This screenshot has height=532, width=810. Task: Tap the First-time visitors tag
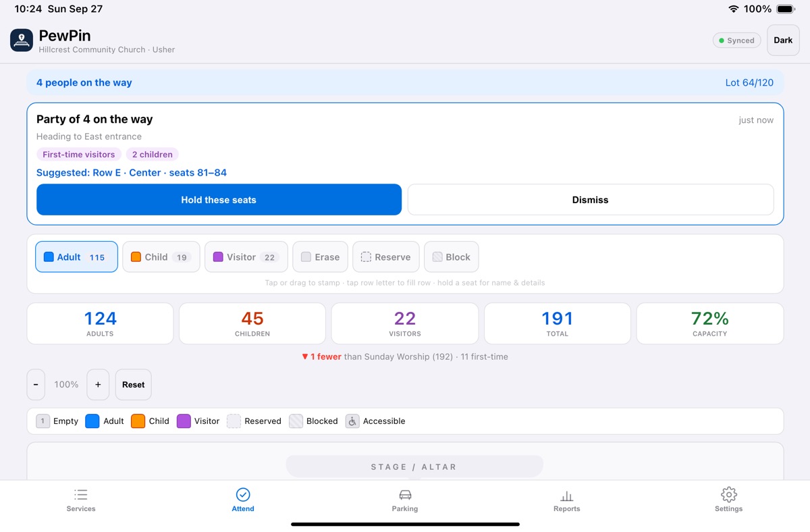(x=79, y=155)
